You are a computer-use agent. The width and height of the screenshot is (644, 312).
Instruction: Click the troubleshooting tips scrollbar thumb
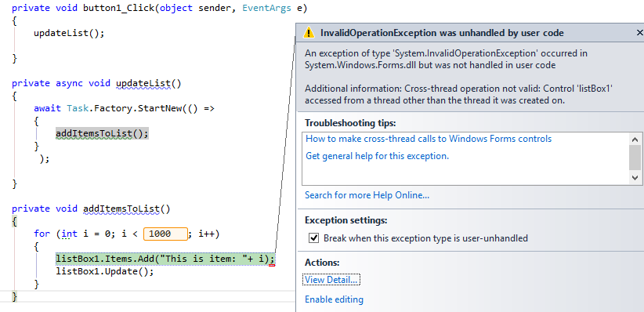click(x=635, y=158)
